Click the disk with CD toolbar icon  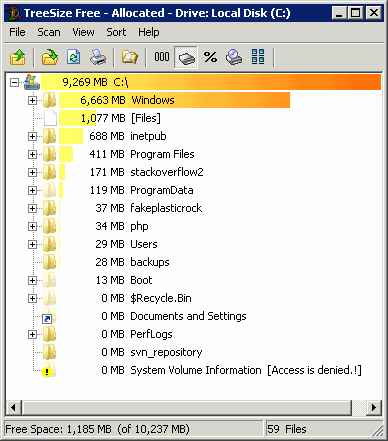pyautogui.click(x=234, y=57)
